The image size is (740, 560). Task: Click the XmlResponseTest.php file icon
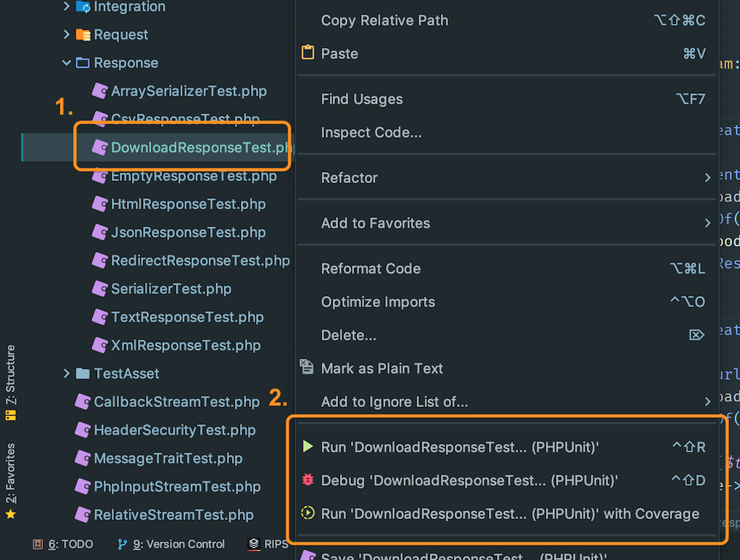99,345
